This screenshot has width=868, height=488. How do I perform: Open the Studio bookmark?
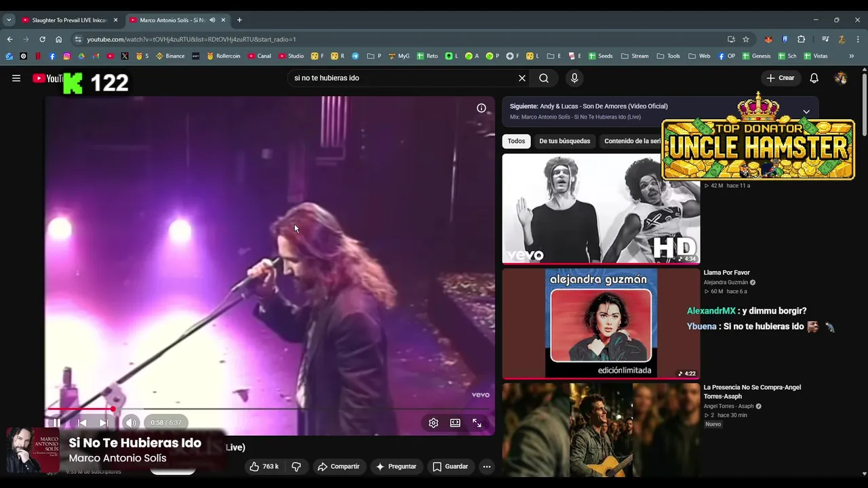291,56
